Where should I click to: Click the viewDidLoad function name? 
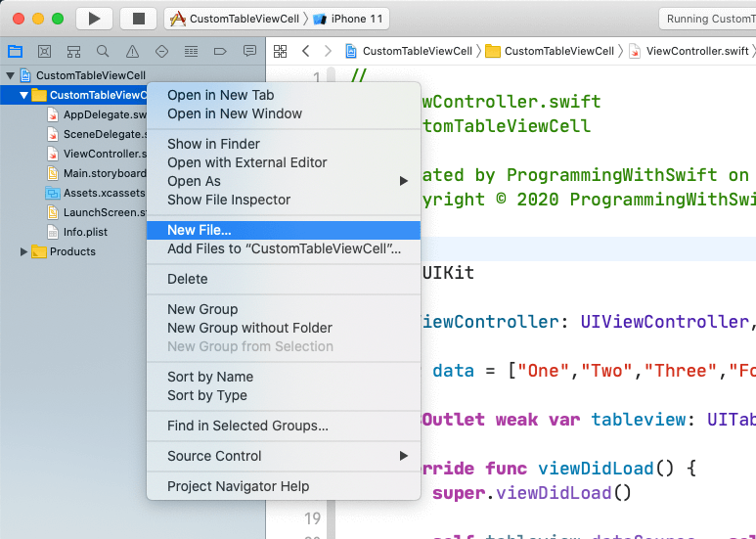point(596,469)
